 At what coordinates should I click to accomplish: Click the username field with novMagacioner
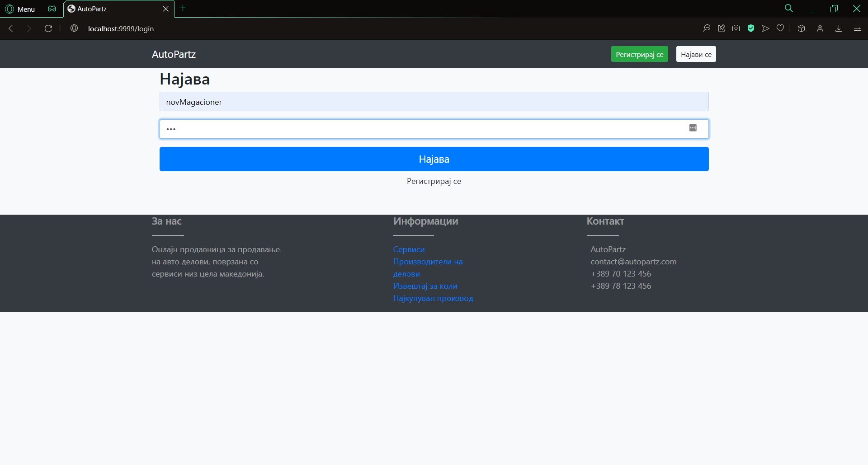[x=434, y=102]
